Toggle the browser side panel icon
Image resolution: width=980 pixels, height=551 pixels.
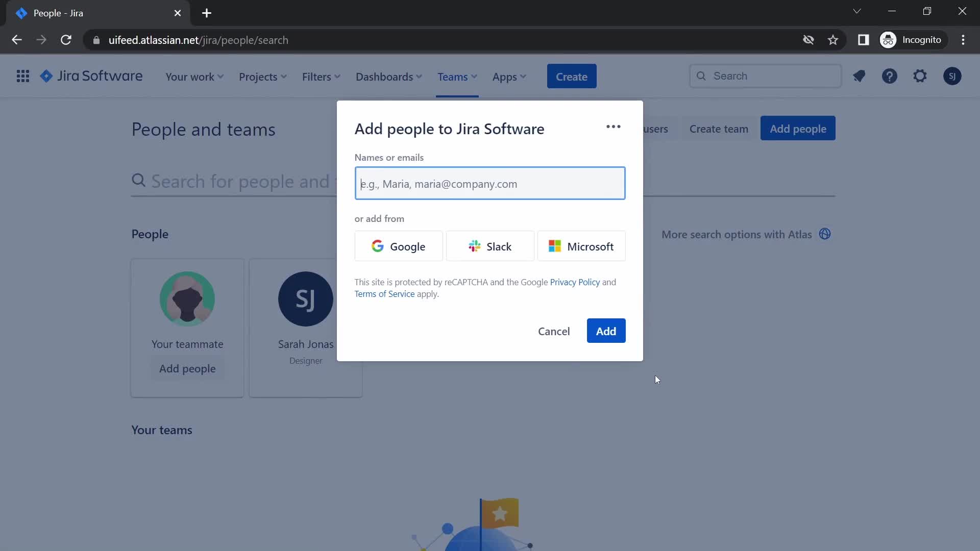coord(863,40)
